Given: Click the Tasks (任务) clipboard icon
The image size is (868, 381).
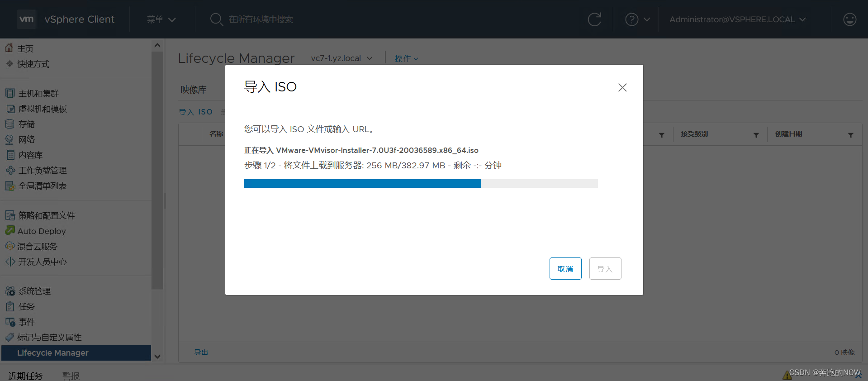Looking at the screenshot, I should coord(10,306).
